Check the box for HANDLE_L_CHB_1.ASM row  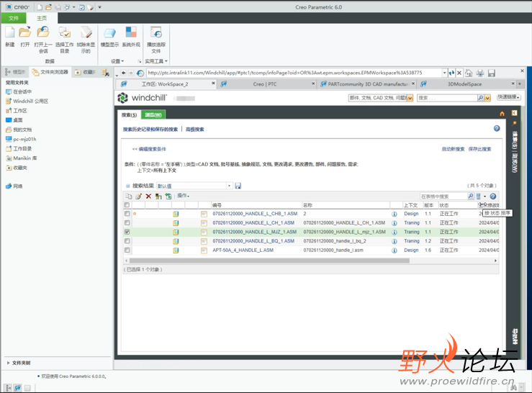(127, 214)
